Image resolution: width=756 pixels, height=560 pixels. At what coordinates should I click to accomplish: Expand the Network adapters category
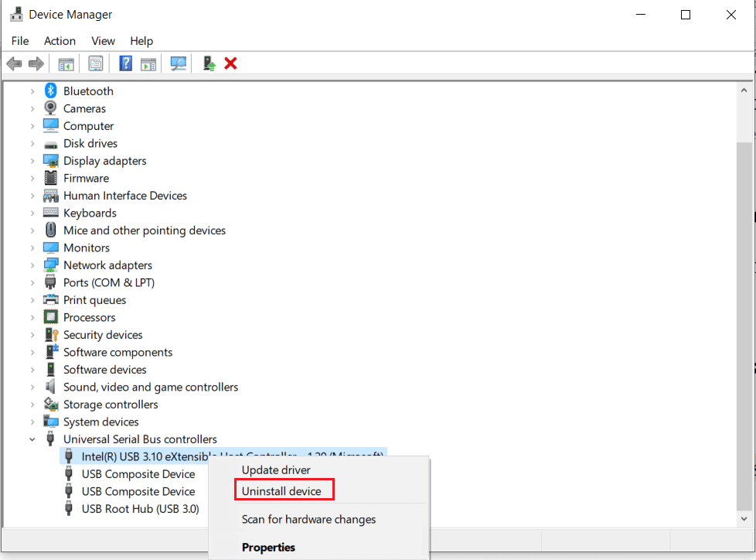tap(32, 265)
